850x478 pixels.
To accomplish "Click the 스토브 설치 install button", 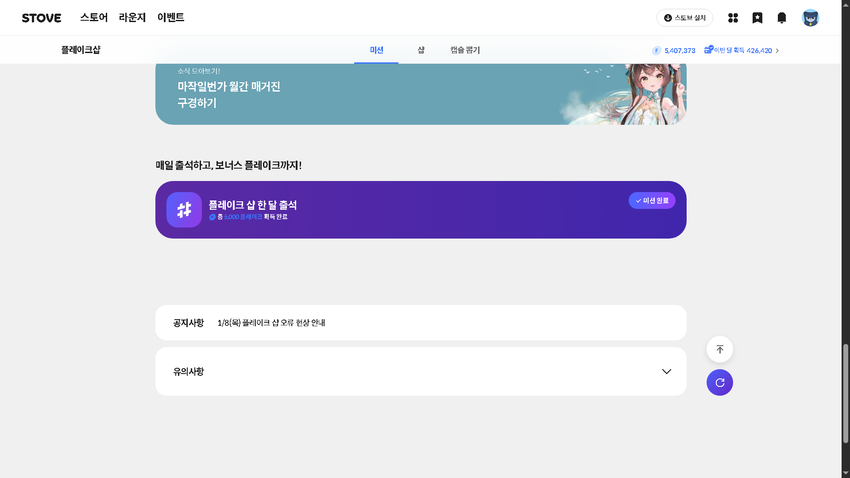I will (x=685, y=18).
